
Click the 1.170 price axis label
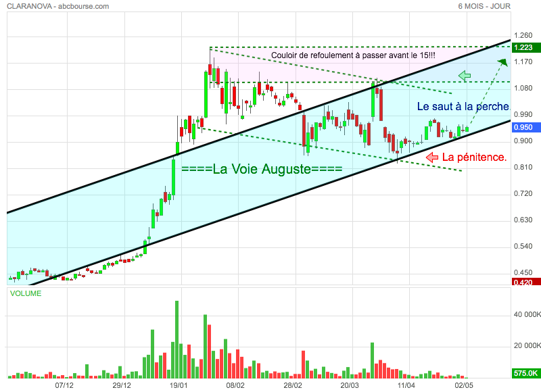click(523, 62)
